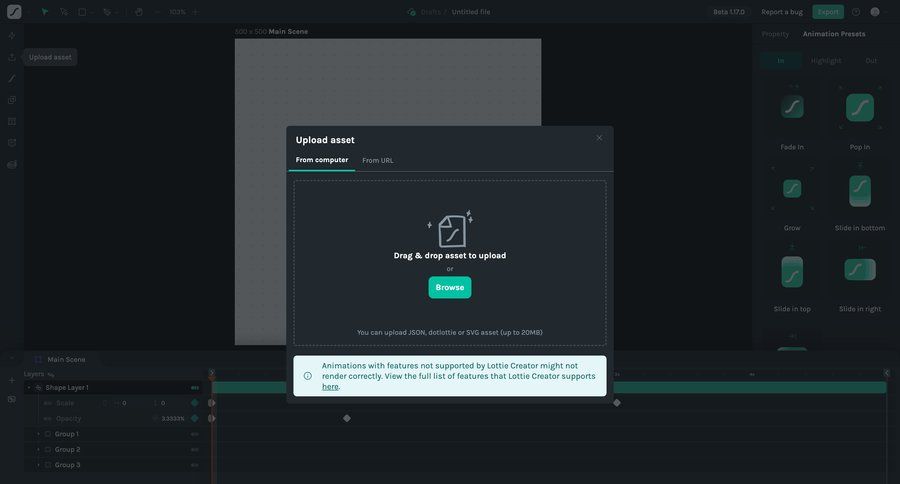The image size is (900, 484).
Task: Open shape tool dropdown arrow
Action: tap(92, 12)
